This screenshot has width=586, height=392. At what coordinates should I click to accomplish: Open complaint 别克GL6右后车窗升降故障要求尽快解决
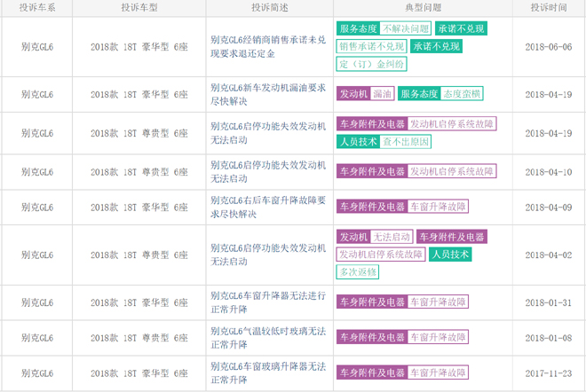point(268,208)
